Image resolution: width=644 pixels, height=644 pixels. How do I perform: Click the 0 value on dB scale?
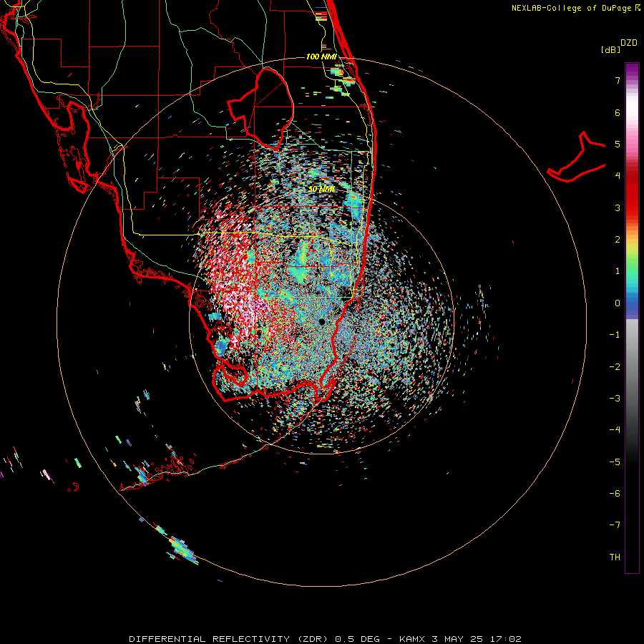coord(618,303)
